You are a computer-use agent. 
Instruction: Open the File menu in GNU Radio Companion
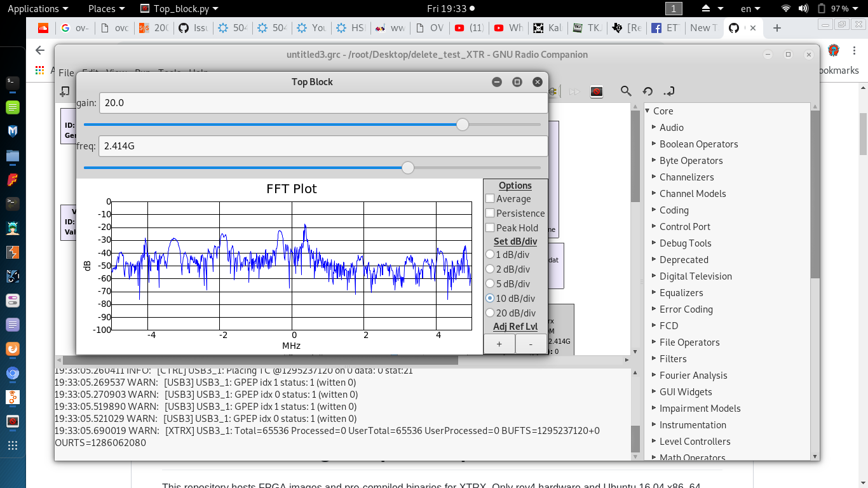click(x=65, y=73)
